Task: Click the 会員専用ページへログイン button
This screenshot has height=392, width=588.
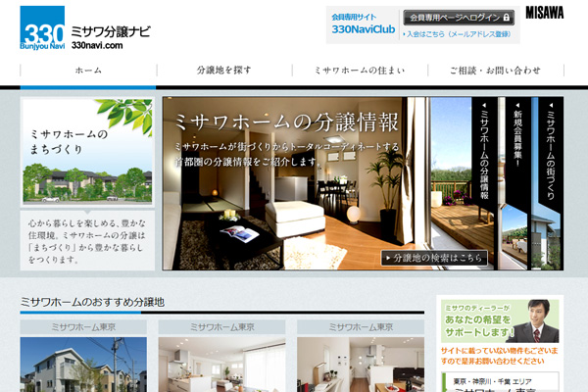Action: tap(459, 18)
